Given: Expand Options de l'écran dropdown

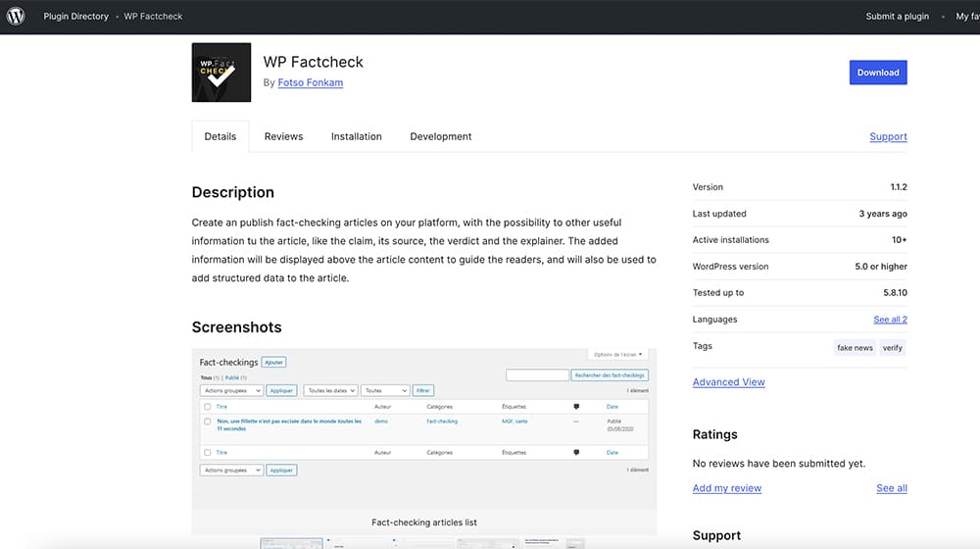Looking at the screenshot, I should pos(617,355).
